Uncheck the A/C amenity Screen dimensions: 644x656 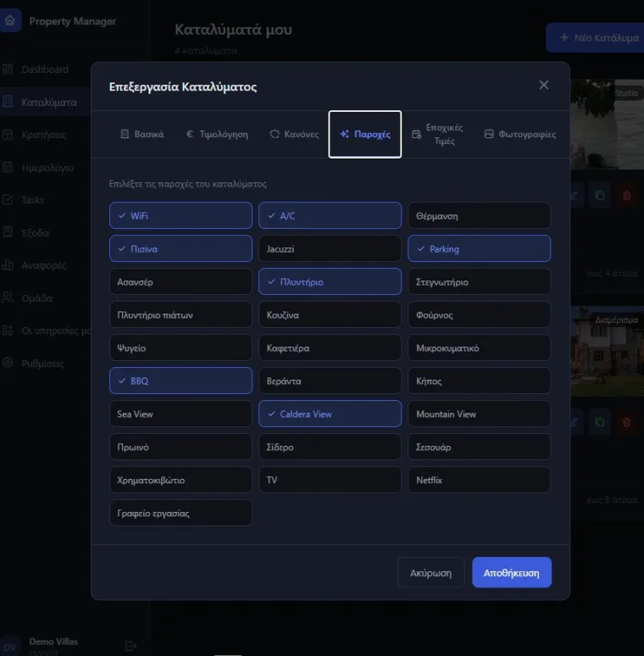coord(330,215)
